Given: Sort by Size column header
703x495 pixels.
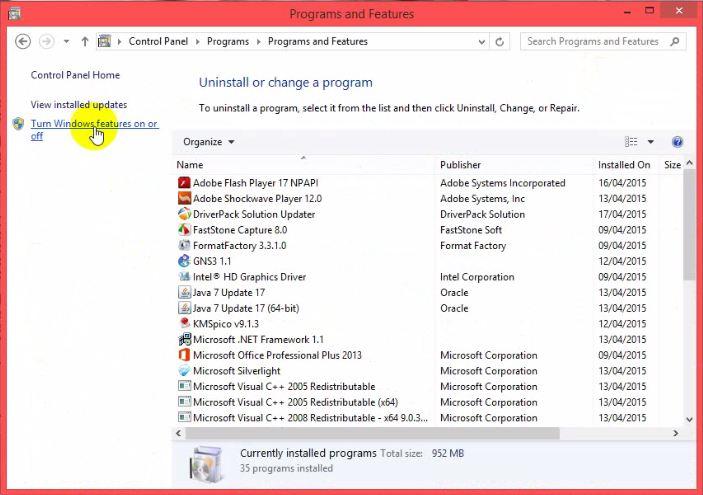Looking at the screenshot, I should point(672,165).
